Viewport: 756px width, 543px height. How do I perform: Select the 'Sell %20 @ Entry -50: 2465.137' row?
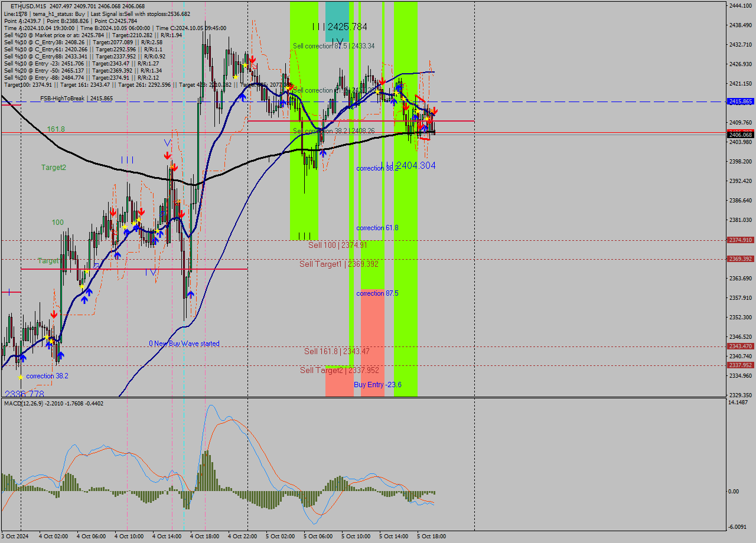click(83, 70)
